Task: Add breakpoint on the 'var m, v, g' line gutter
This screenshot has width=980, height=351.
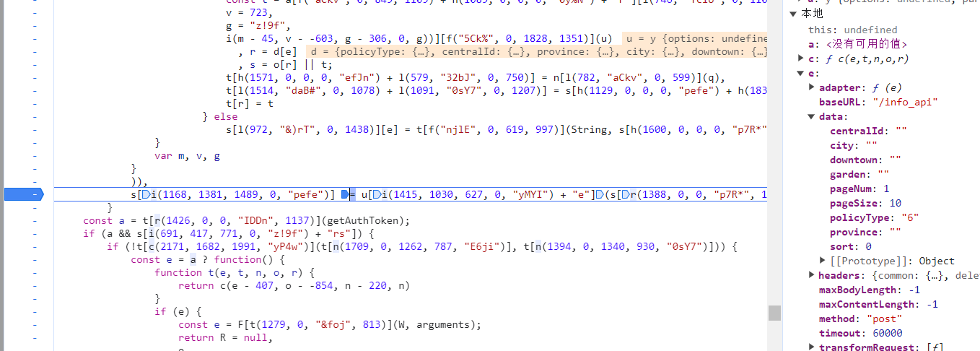Action: tap(33, 155)
